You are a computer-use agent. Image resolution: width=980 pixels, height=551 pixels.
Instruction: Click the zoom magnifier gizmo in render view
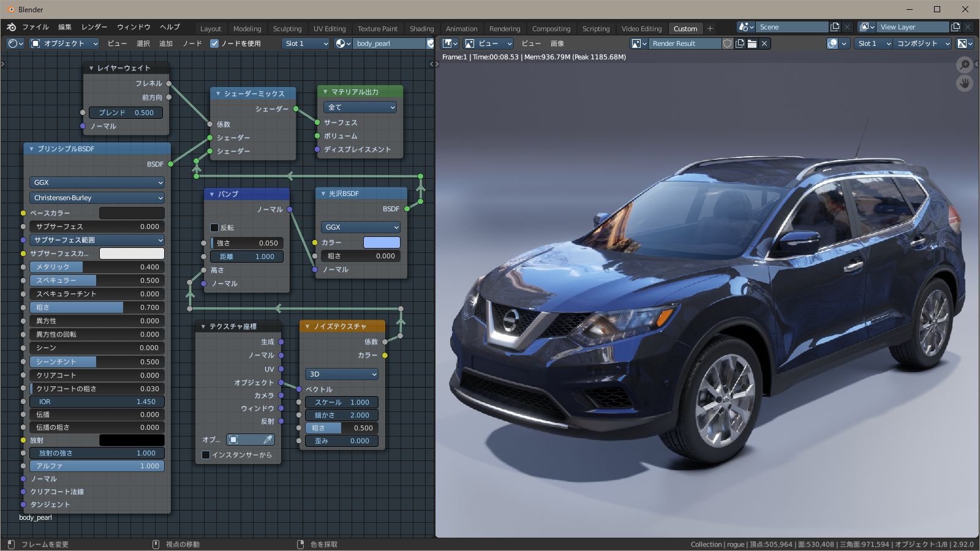tap(965, 64)
